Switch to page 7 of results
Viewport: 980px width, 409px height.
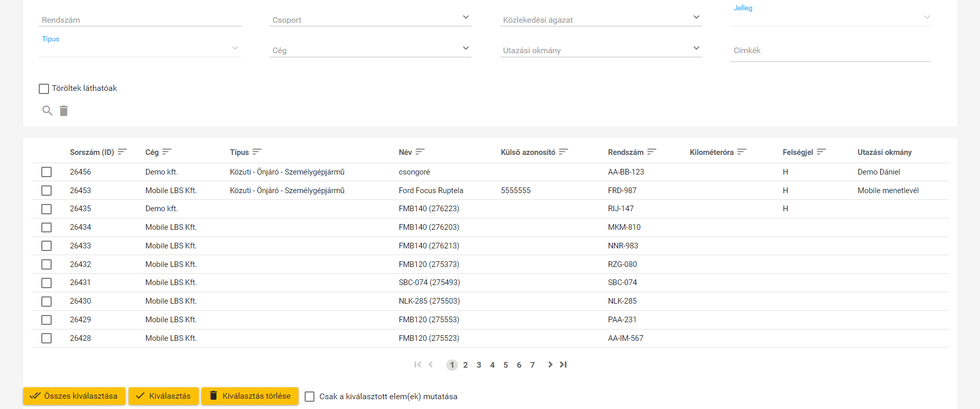click(532, 365)
